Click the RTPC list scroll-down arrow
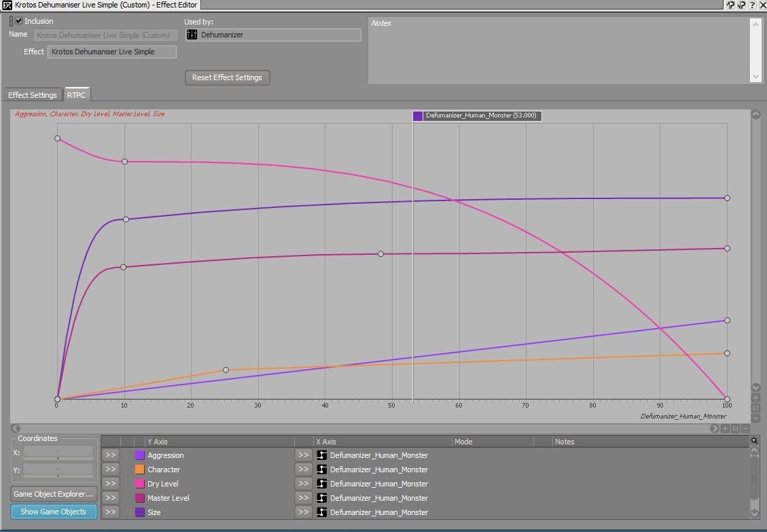Viewport: 767px width, 532px height. 754,514
